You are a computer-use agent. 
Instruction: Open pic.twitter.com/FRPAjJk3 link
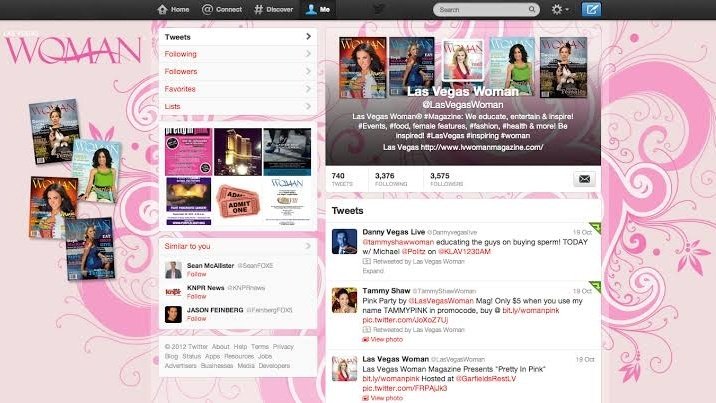405,388
